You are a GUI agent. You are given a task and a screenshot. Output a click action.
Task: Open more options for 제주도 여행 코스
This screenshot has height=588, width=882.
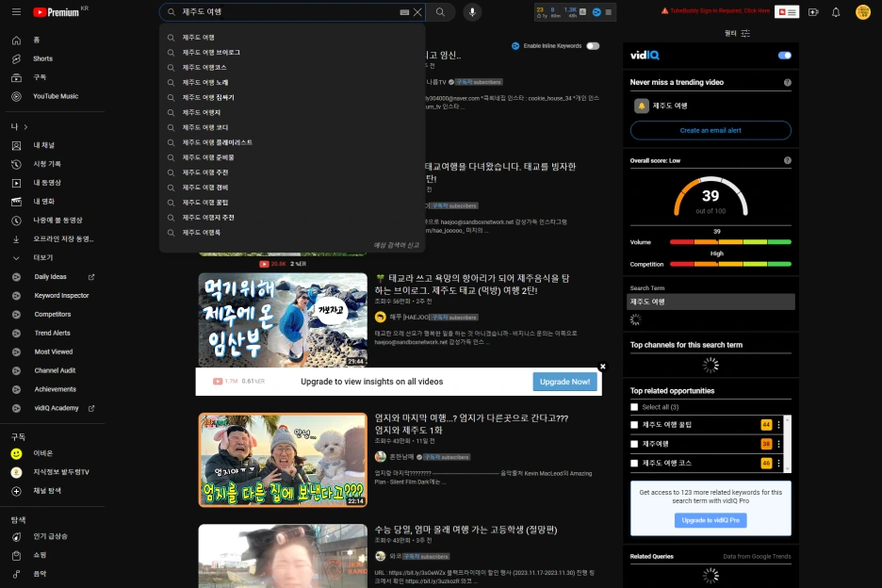[778, 463]
